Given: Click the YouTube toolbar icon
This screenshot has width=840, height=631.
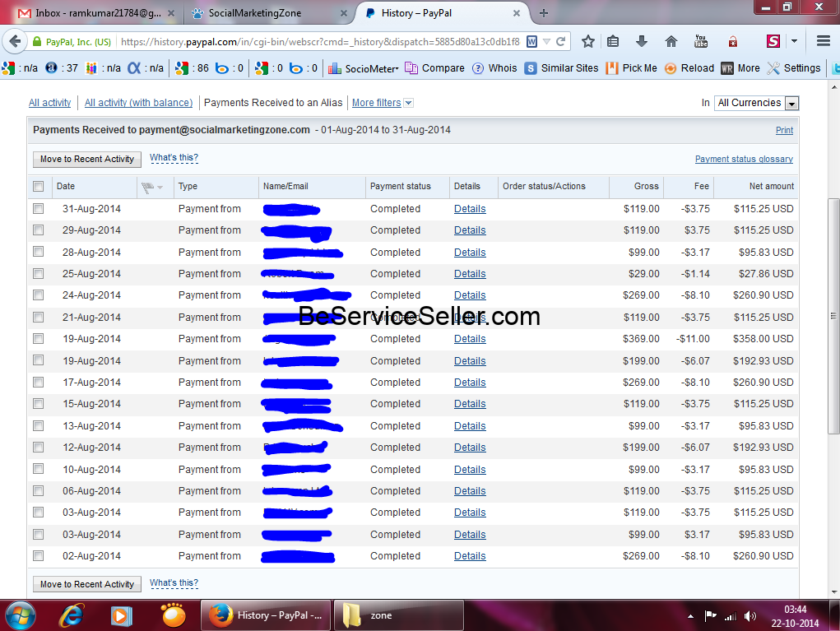Looking at the screenshot, I should [701, 41].
